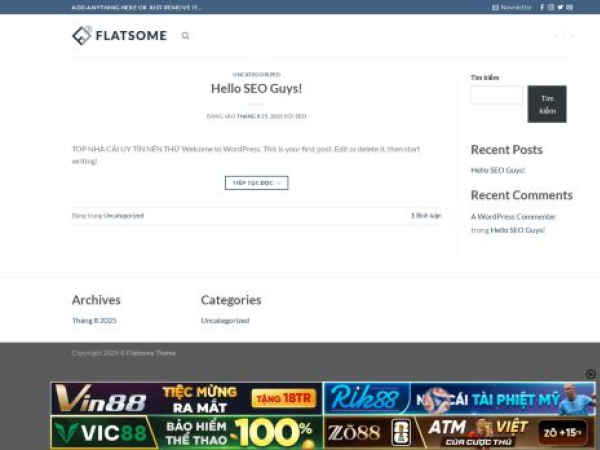
Task: Click the Tìm kiếm search button
Action: tap(547, 104)
